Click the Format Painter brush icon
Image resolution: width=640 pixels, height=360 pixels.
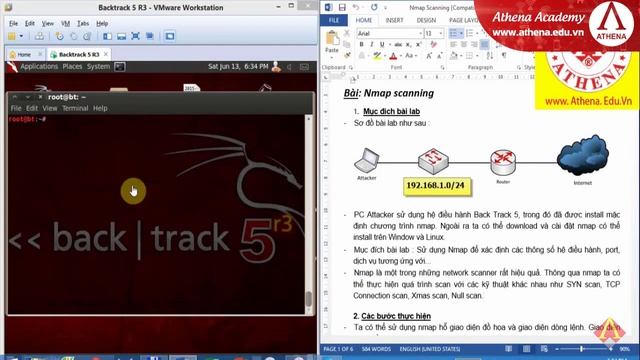[x=347, y=55]
